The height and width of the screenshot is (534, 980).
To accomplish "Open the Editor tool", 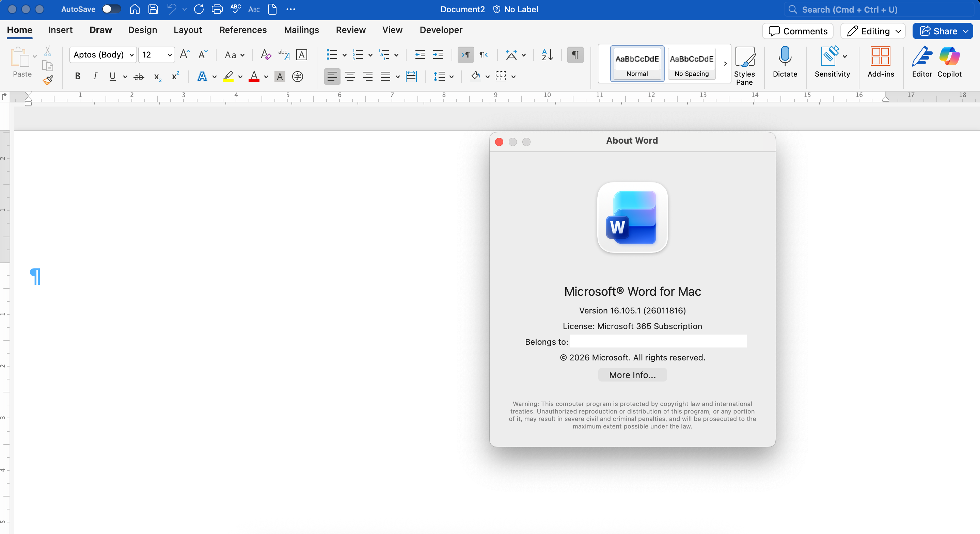I will (x=922, y=63).
